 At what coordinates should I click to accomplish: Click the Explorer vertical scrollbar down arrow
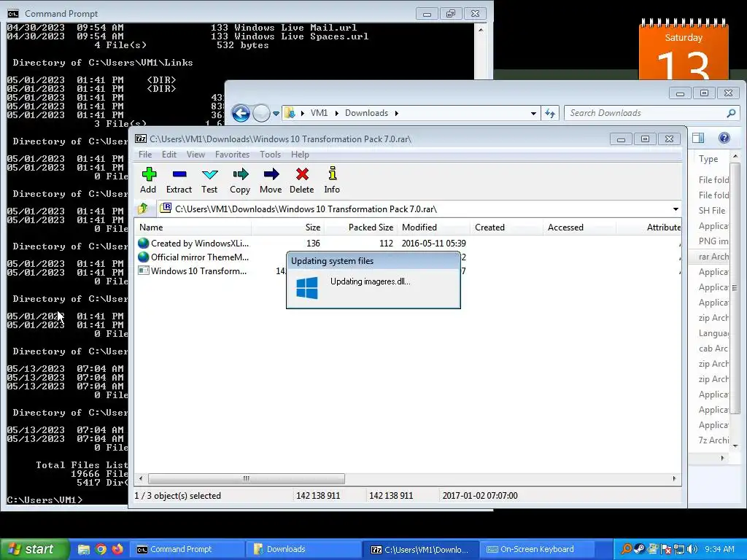pos(735,446)
